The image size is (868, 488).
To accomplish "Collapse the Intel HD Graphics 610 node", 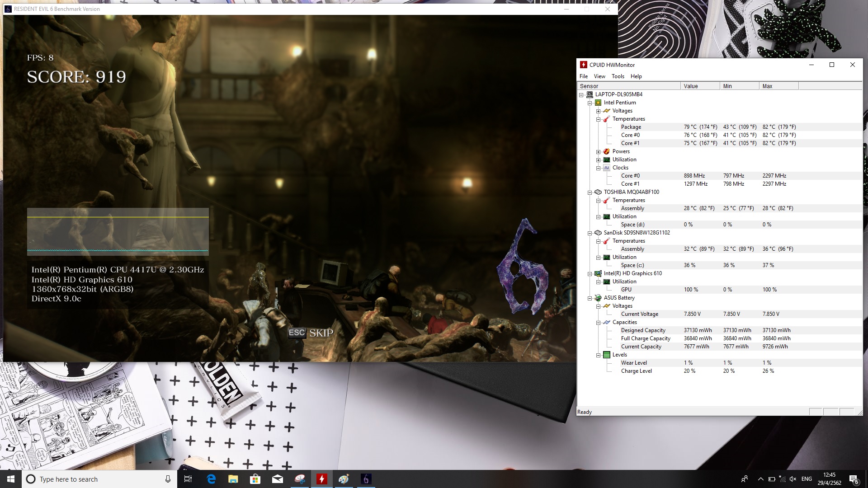I will pos(590,274).
